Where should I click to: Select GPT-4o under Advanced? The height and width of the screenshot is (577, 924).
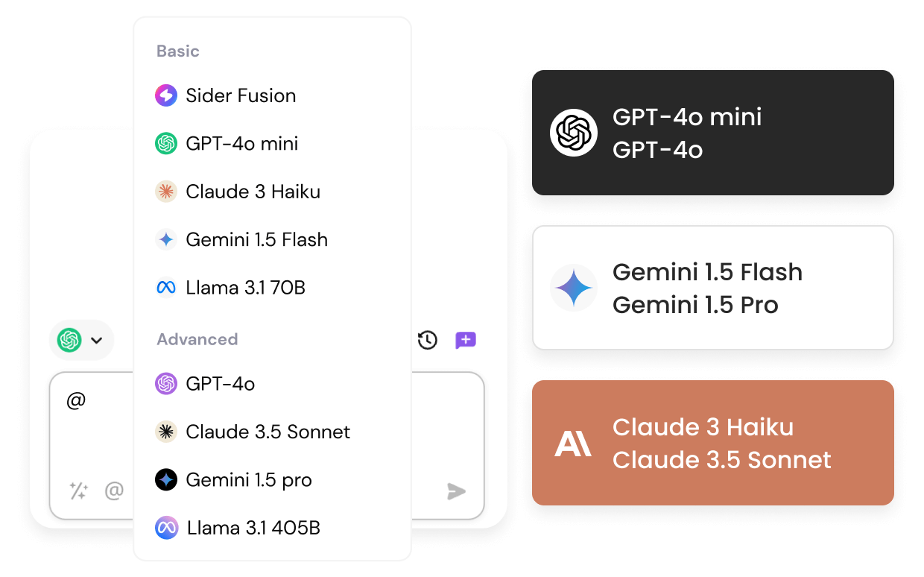220,384
